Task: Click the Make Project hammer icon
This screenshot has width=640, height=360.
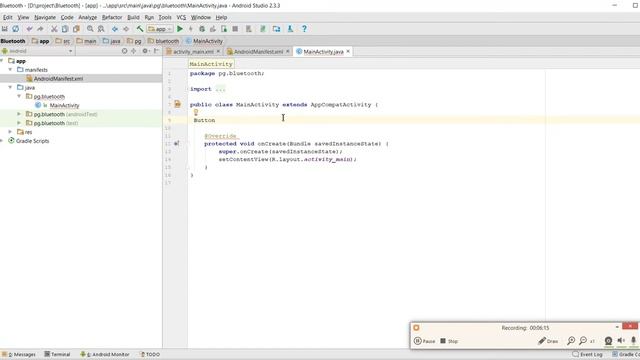Action: click(x=140, y=29)
